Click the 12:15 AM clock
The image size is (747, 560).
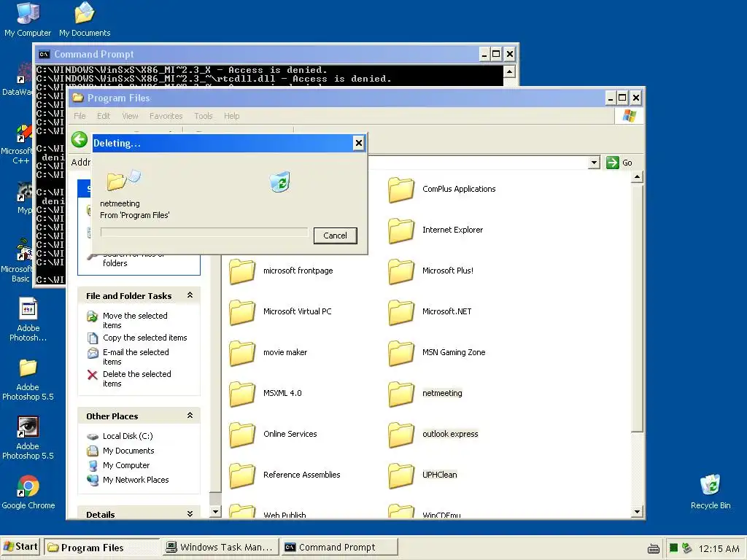coord(719,548)
